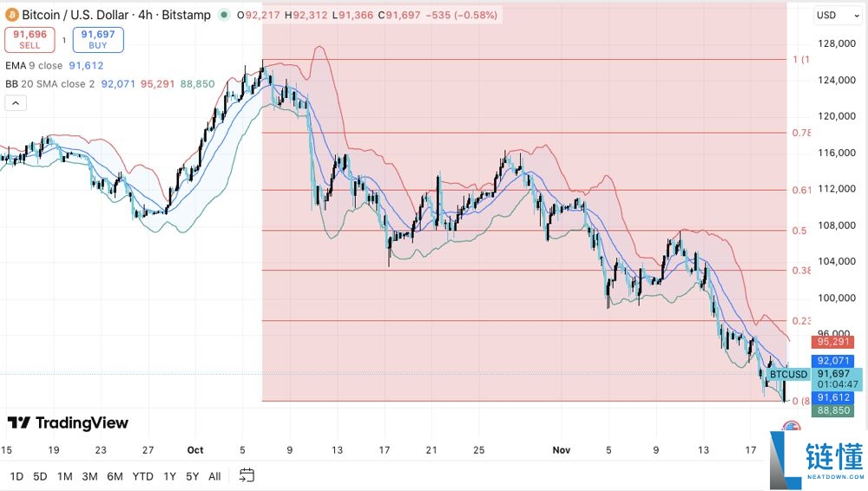Click the TradingView logo
The width and height of the screenshot is (868, 491).
[68, 422]
